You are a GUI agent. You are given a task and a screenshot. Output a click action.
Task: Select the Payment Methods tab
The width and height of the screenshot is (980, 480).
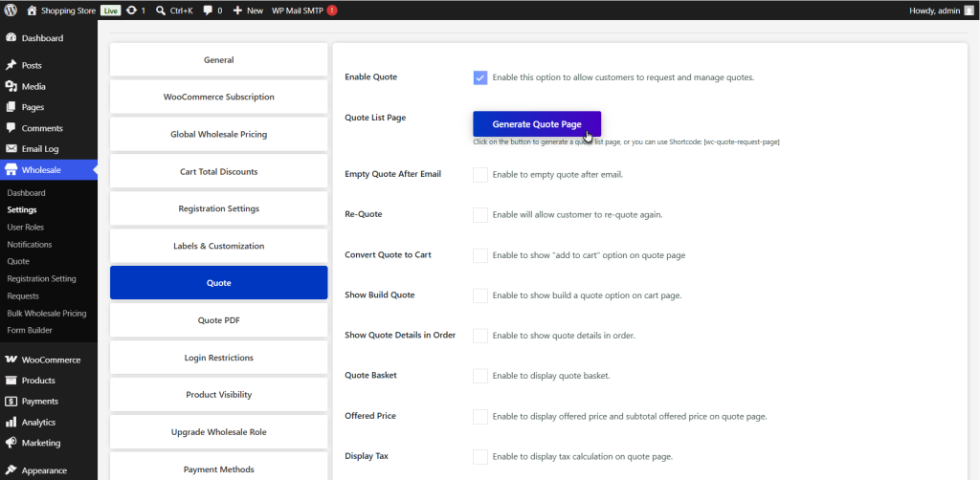pos(219,467)
